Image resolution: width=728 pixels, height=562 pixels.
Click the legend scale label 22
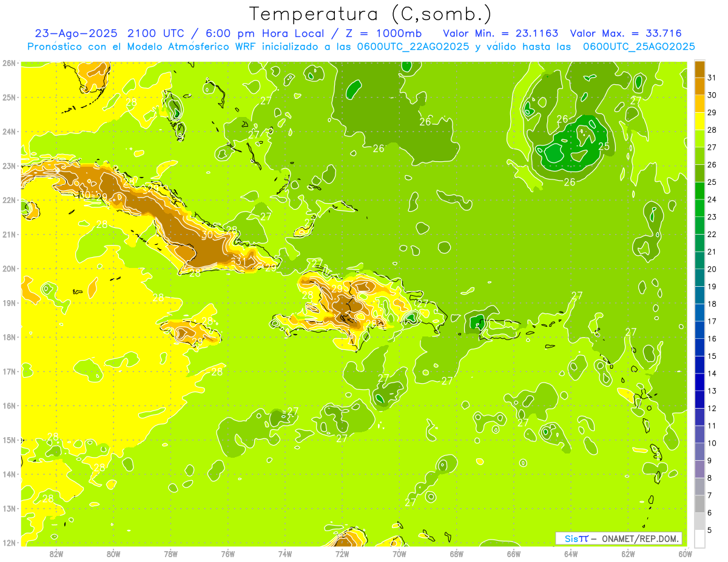pos(712,234)
